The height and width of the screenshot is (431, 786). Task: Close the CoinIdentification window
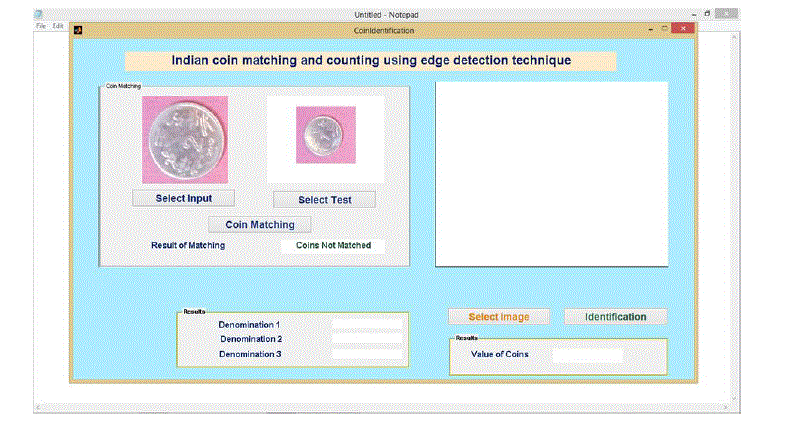[682, 30]
